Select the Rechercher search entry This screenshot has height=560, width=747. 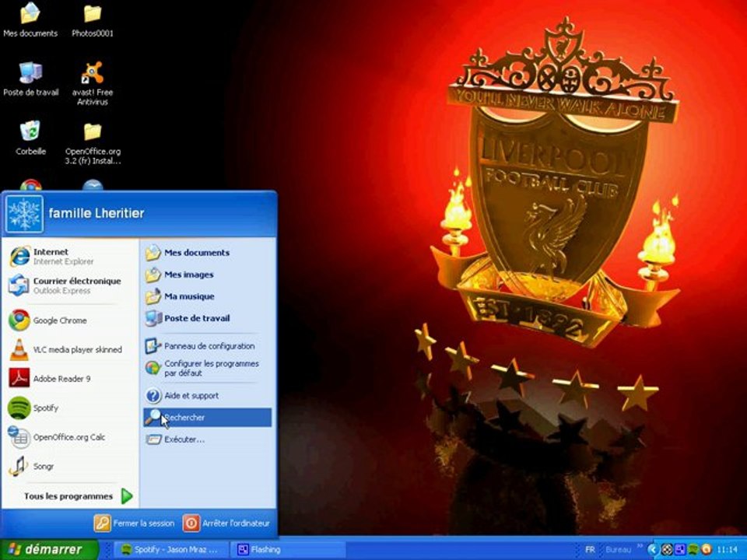[207, 418]
